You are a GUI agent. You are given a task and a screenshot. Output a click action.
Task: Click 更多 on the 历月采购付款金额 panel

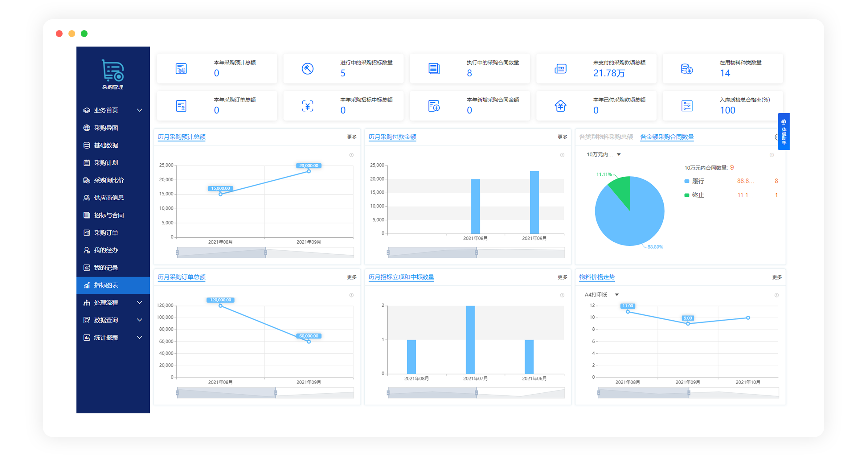[562, 137]
